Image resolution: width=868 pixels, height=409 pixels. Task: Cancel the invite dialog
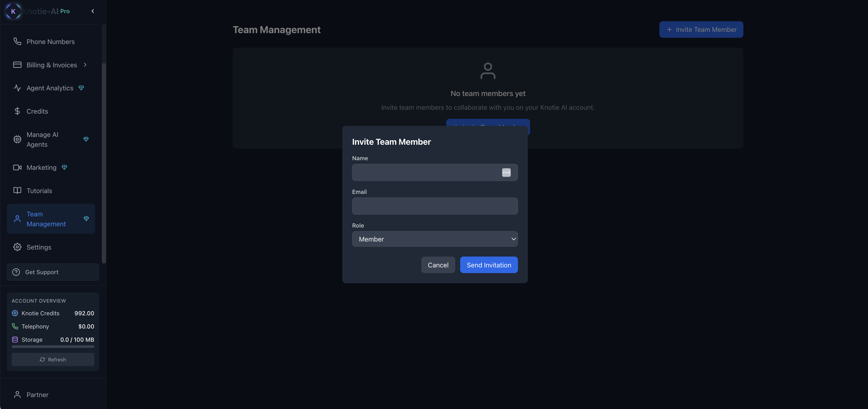point(438,265)
